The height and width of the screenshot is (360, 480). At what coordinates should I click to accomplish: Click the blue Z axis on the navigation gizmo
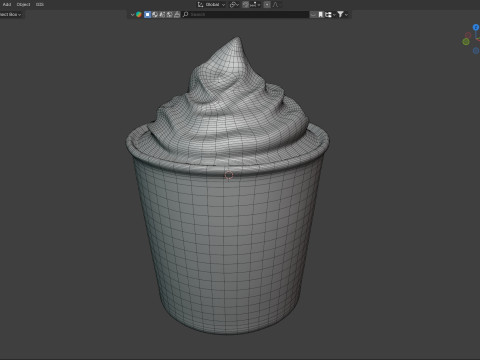476,27
